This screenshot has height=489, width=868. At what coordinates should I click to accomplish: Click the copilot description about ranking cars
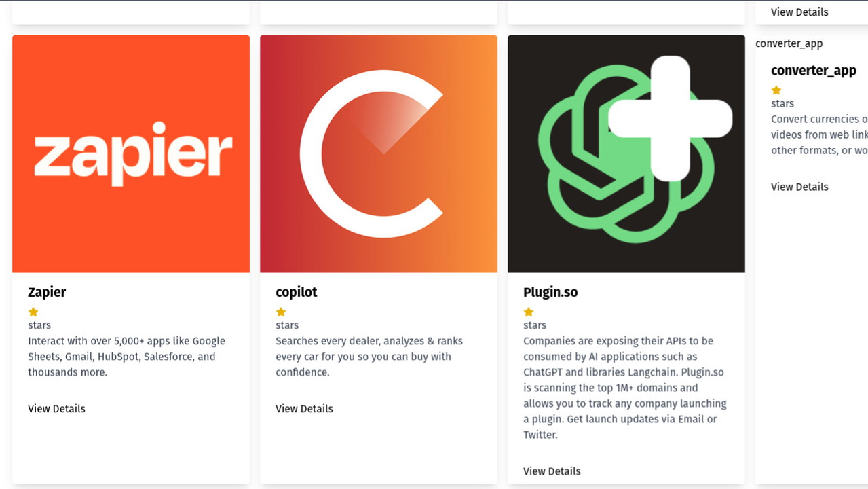[369, 357]
